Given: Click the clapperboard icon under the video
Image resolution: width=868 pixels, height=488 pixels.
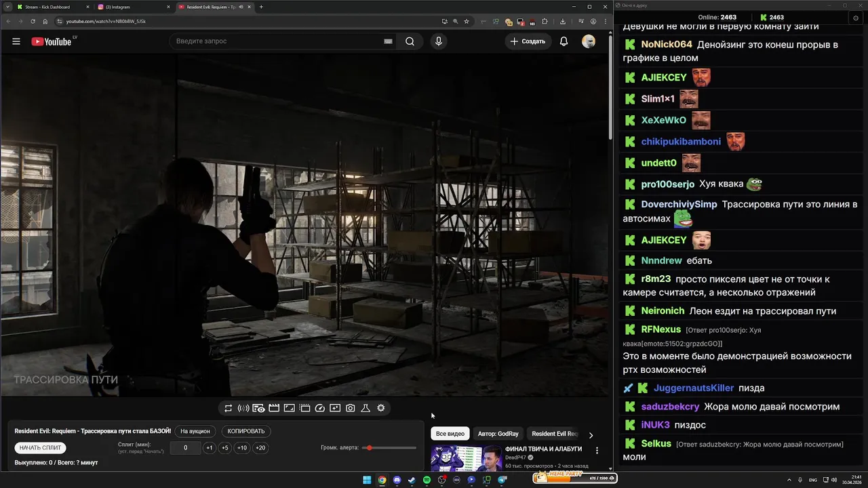Looking at the screenshot, I should tap(274, 408).
